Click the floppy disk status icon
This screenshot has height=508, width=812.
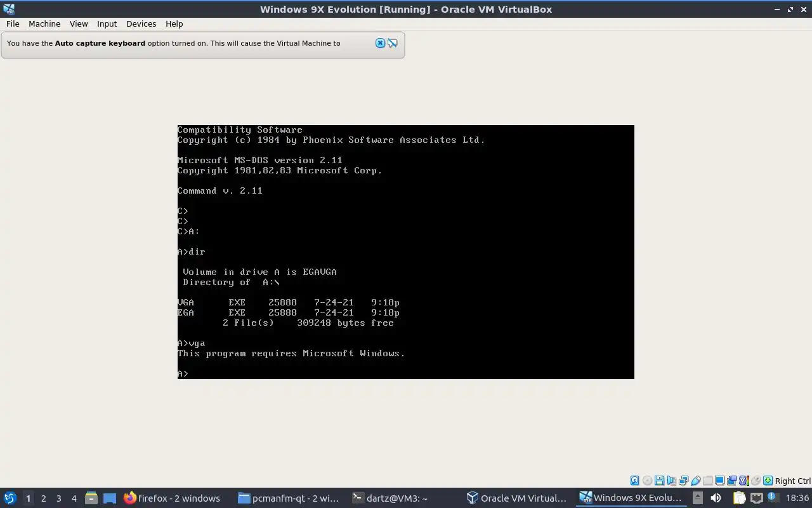[x=659, y=481]
